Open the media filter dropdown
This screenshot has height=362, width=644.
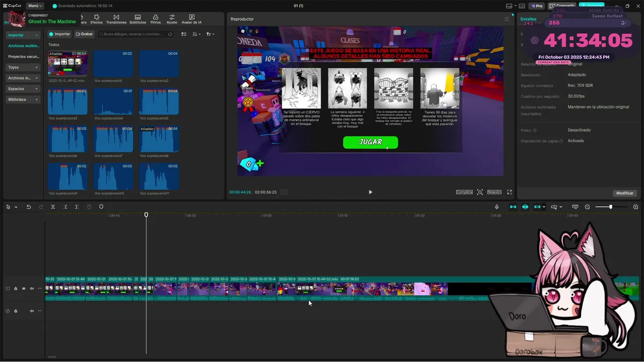(x=210, y=34)
